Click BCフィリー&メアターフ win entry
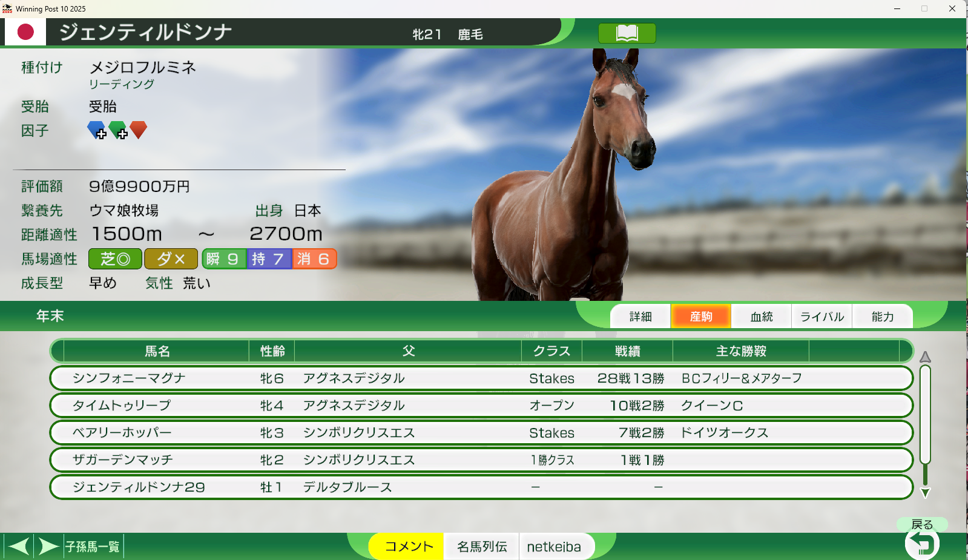Image resolution: width=968 pixels, height=560 pixels. (742, 378)
